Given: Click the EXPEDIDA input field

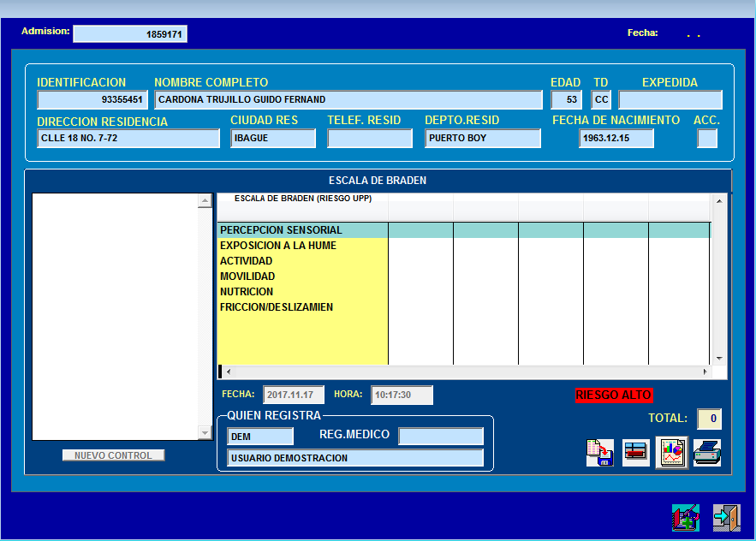Looking at the screenshot, I should (670, 100).
